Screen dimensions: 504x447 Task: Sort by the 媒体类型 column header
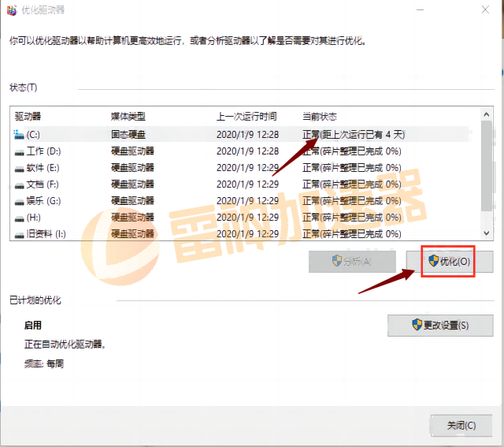click(128, 116)
